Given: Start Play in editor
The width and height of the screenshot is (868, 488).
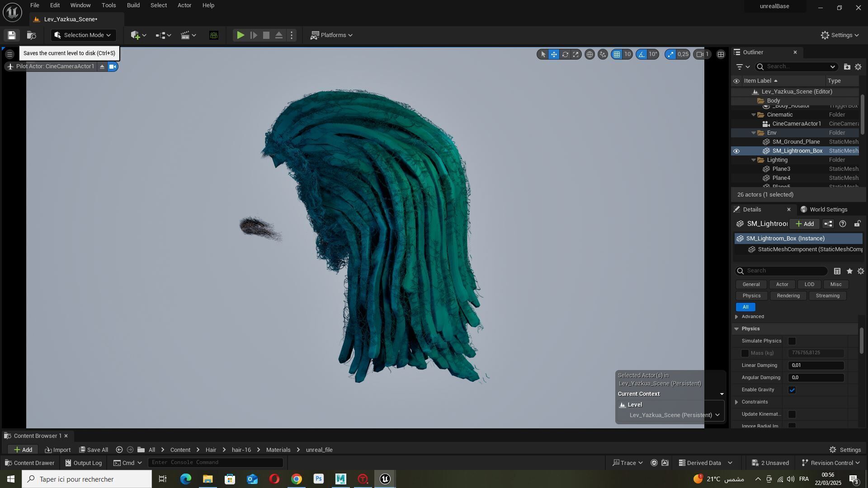Looking at the screenshot, I should 241,35.
